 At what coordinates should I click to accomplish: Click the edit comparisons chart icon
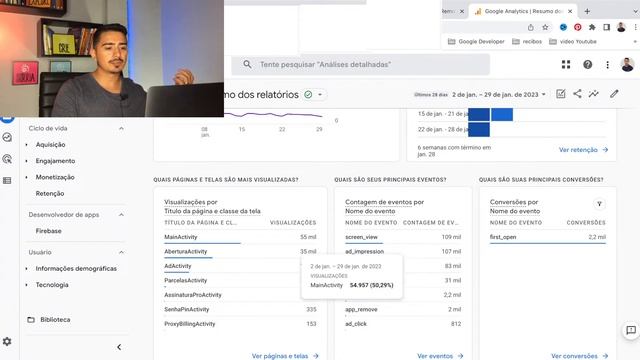561,94
